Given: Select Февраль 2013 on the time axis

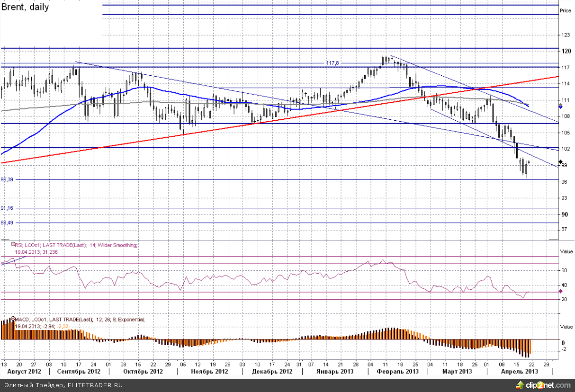Looking at the screenshot, I should (398, 372).
